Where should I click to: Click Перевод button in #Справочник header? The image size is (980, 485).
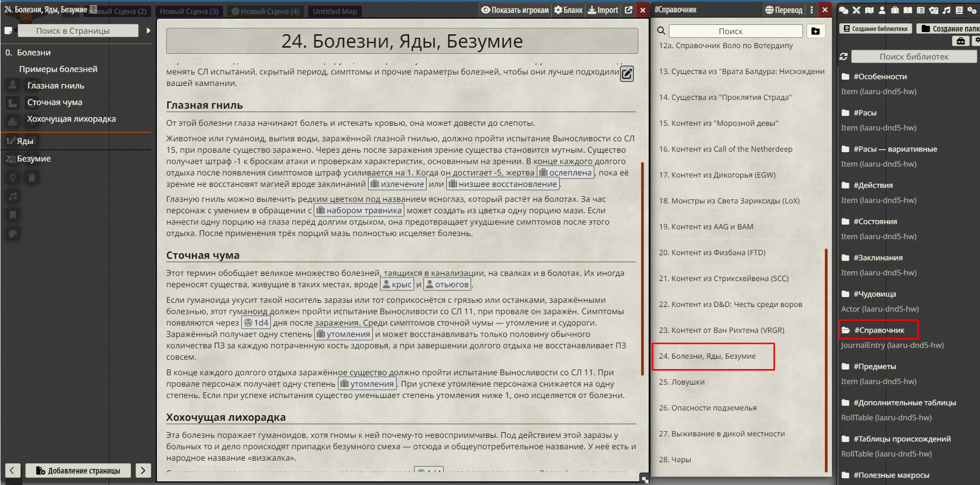click(784, 10)
